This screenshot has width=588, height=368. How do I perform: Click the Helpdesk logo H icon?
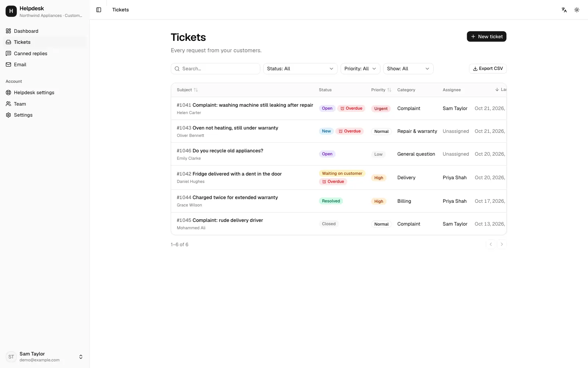[x=11, y=11]
